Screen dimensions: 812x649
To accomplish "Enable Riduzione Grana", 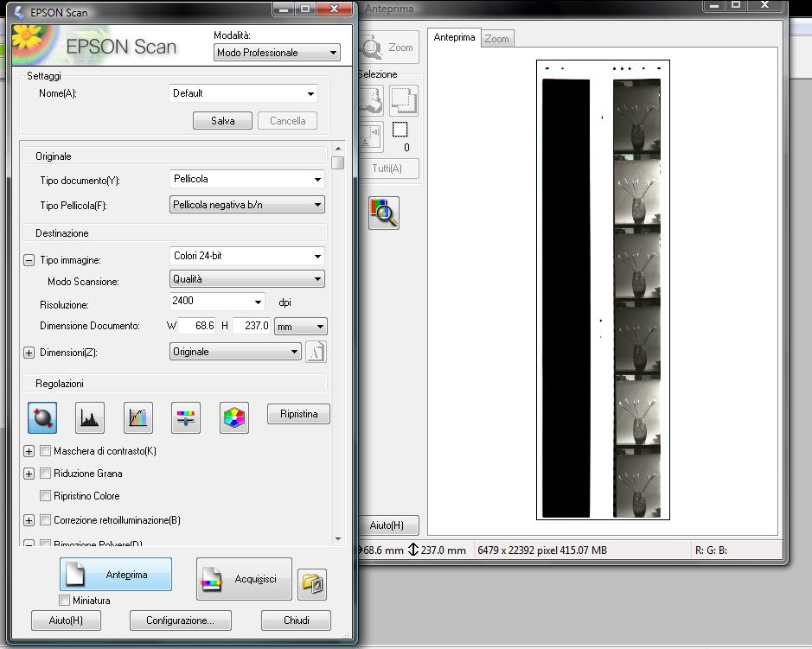I will point(45,474).
